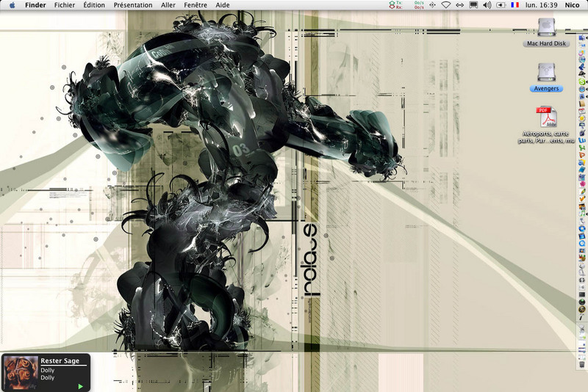The height and width of the screenshot is (392, 588).
Task: Open Address Book from the Dock
Action: pos(581,104)
